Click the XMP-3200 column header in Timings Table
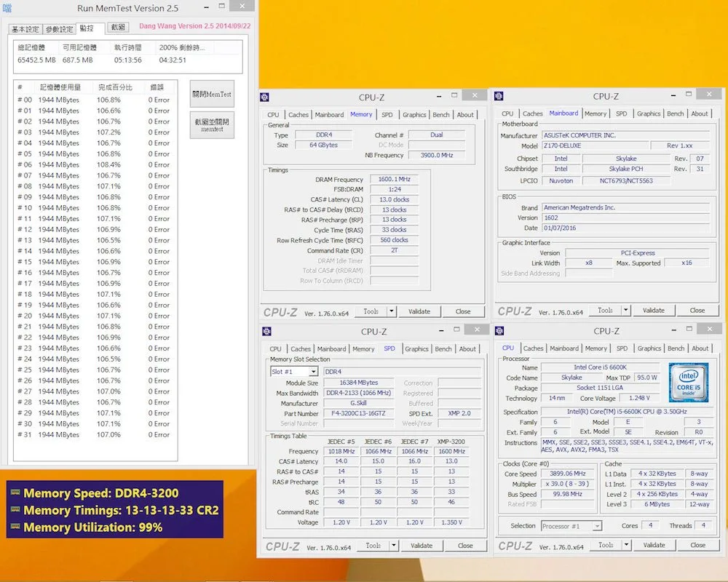 point(451,442)
